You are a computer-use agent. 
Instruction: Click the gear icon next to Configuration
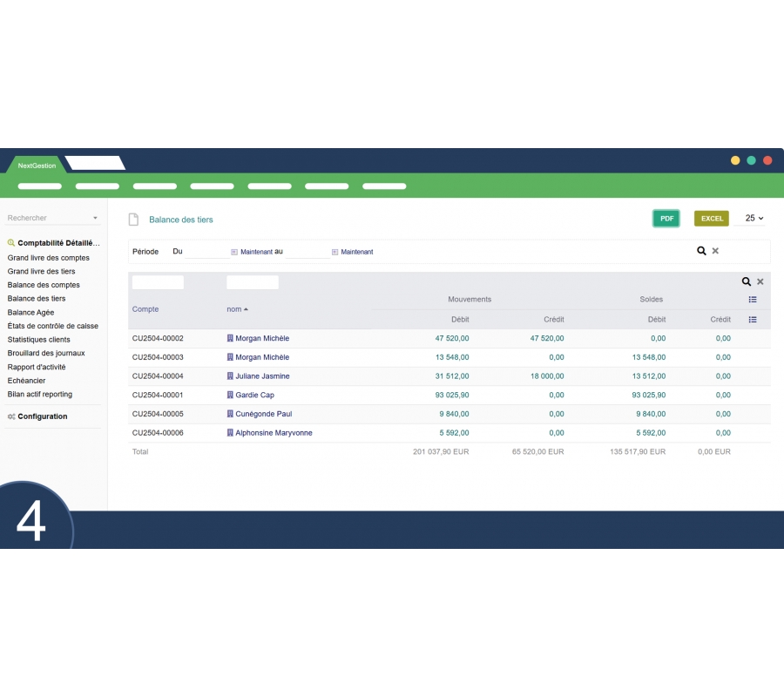click(x=11, y=416)
